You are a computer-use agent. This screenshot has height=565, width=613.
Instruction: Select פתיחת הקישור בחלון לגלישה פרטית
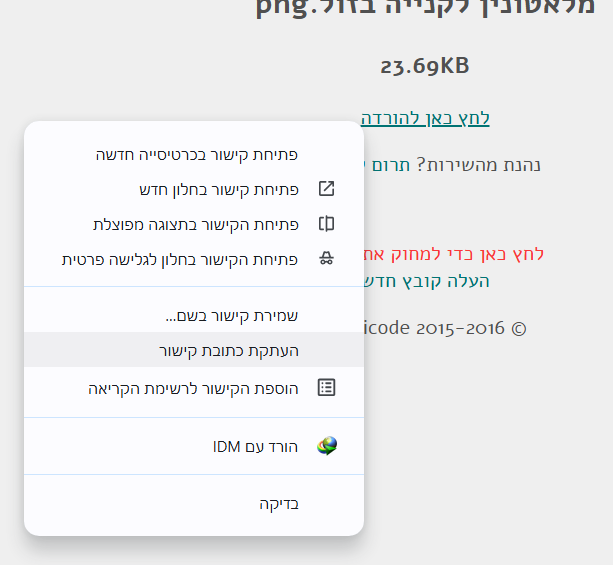tap(194, 259)
